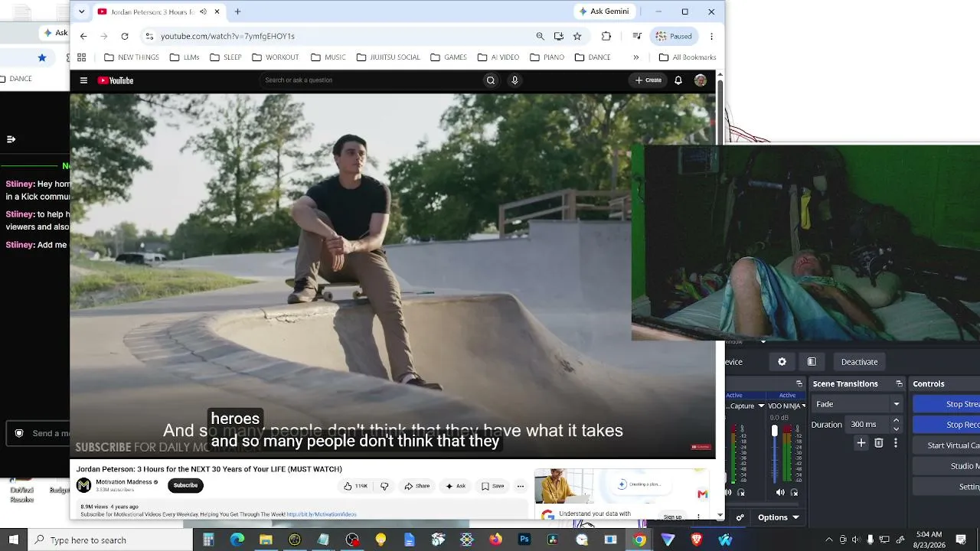The image size is (980, 551).
Task: Click the YouTube Create button
Action: 648,80
